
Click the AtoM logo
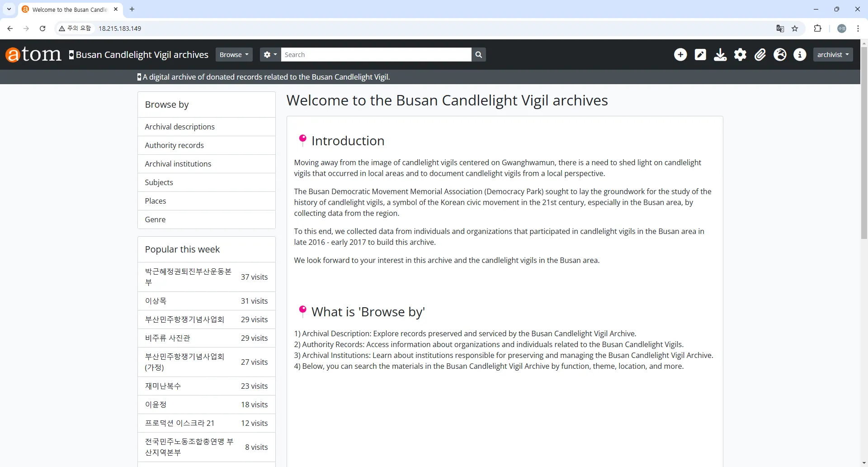[x=33, y=54]
